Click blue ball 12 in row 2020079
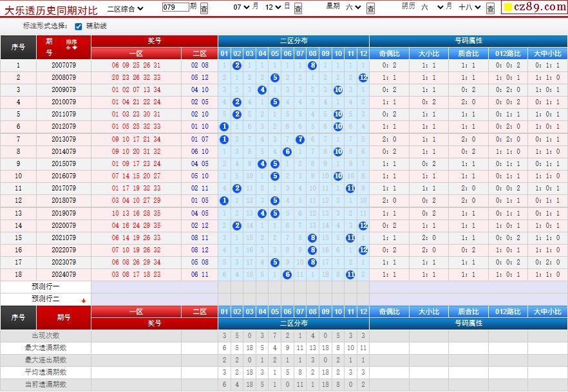 [363, 226]
